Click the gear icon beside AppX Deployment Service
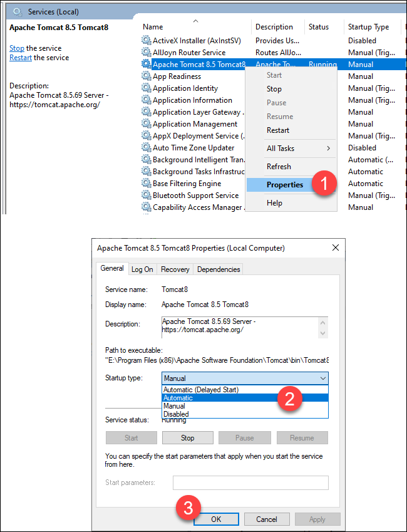The image size is (407, 532). click(146, 135)
